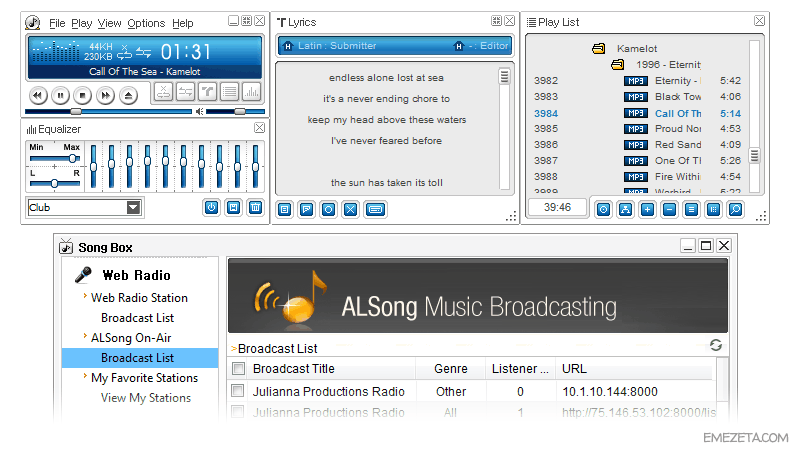Viewport: 800px width, 450px height.
Task: Click the ALSong logo icon in player
Action: (33, 22)
